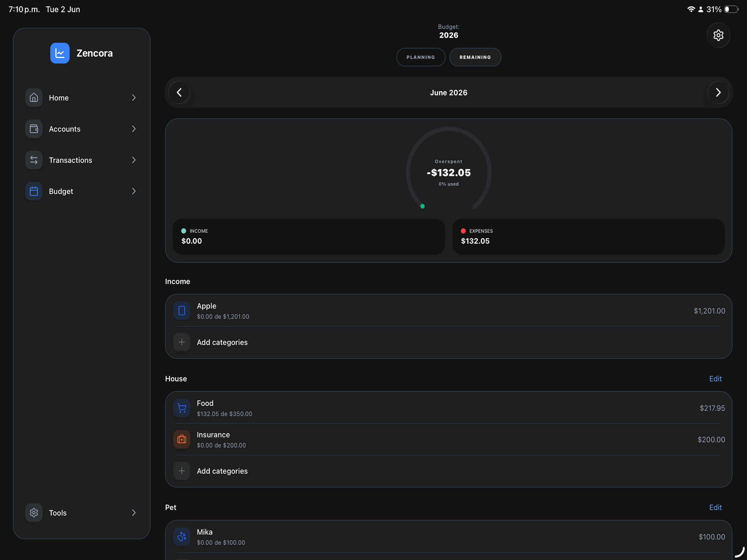Click the Home house icon in sidebar
The width and height of the screenshot is (747, 560).
[34, 98]
